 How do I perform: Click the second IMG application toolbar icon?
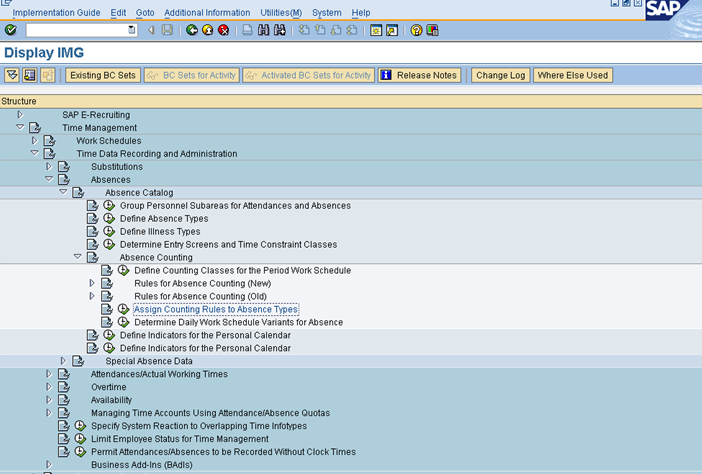pos(30,75)
